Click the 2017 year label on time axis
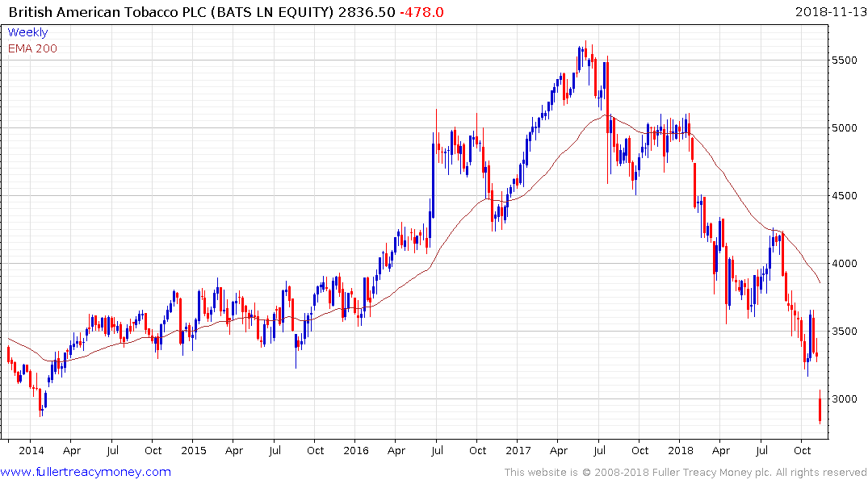The width and height of the screenshot is (868, 484). click(518, 450)
